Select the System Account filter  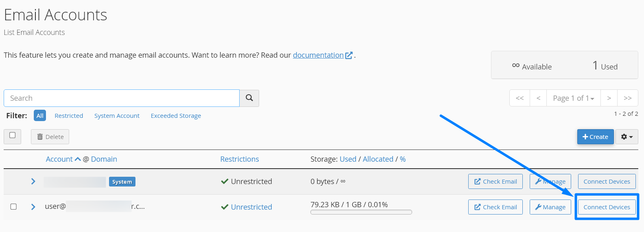pyautogui.click(x=117, y=116)
